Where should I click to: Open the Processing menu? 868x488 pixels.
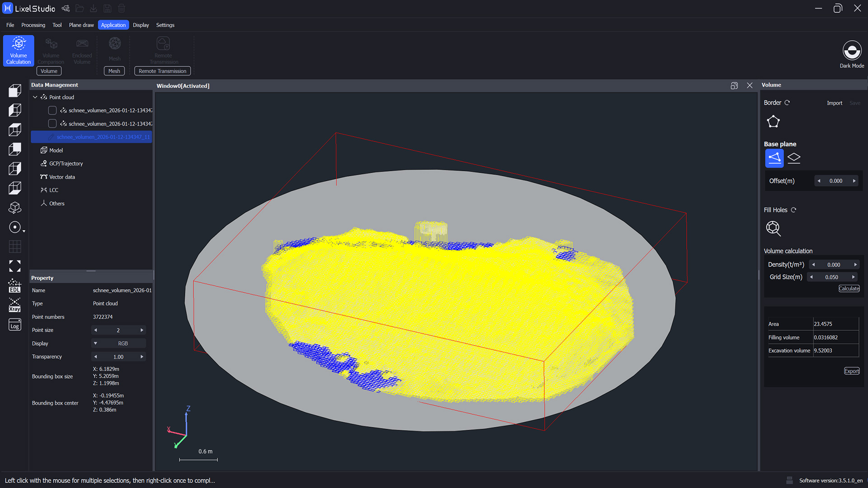point(33,25)
